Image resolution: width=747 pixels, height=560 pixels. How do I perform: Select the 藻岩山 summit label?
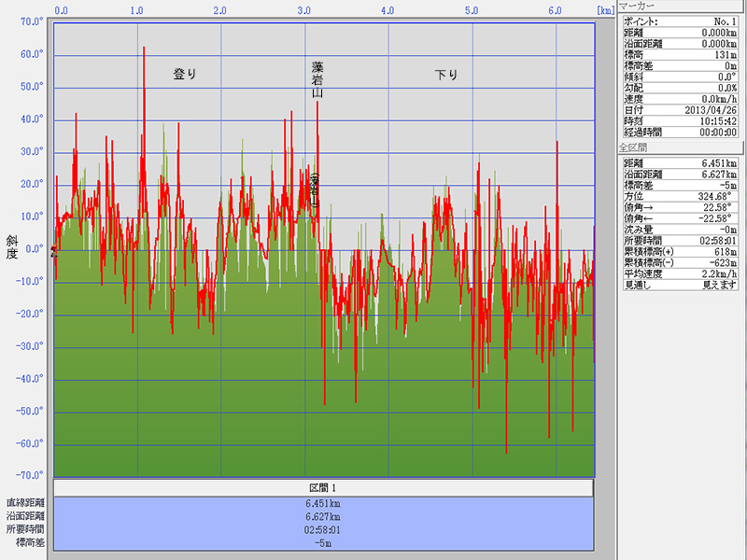(x=317, y=79)
